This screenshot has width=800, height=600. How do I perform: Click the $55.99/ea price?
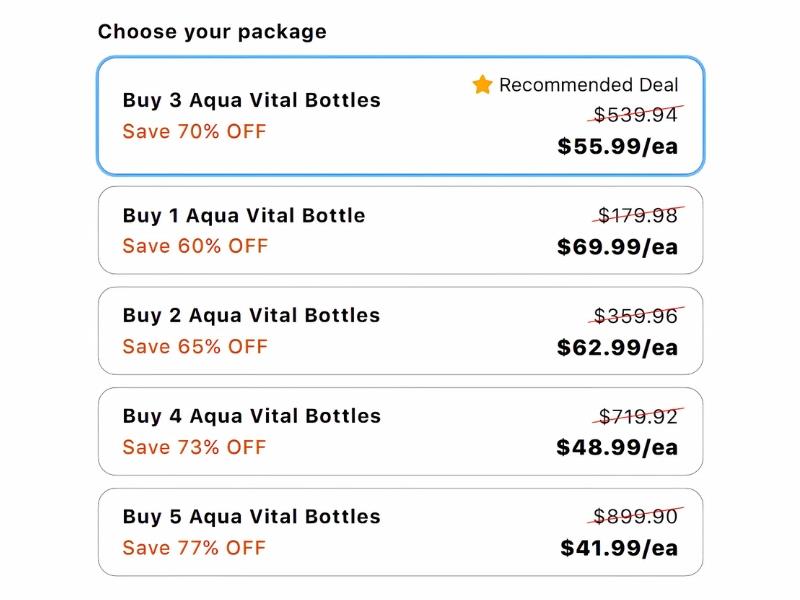tap(617, 147)
